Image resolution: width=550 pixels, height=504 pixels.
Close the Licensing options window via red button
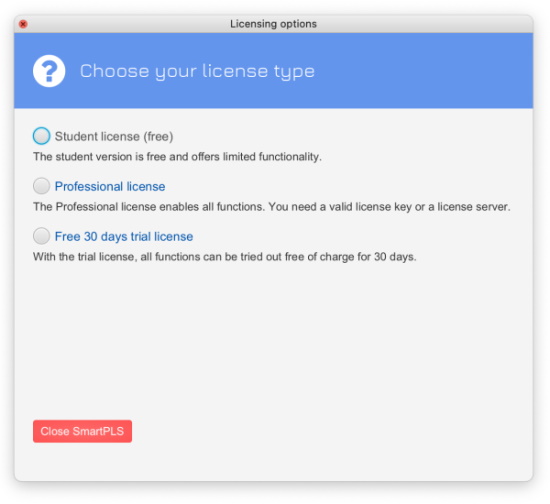[23, 24]
